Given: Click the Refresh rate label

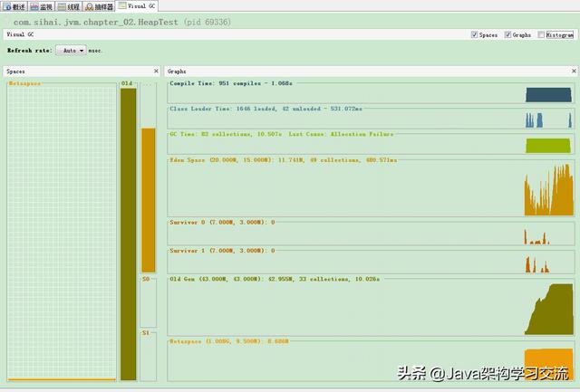Looking at the screenshot, I should click(x=29, y=51).
